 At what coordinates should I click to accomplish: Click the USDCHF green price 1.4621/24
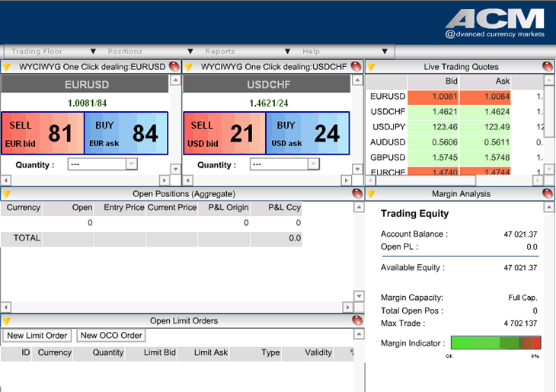[x=268, y=104]
